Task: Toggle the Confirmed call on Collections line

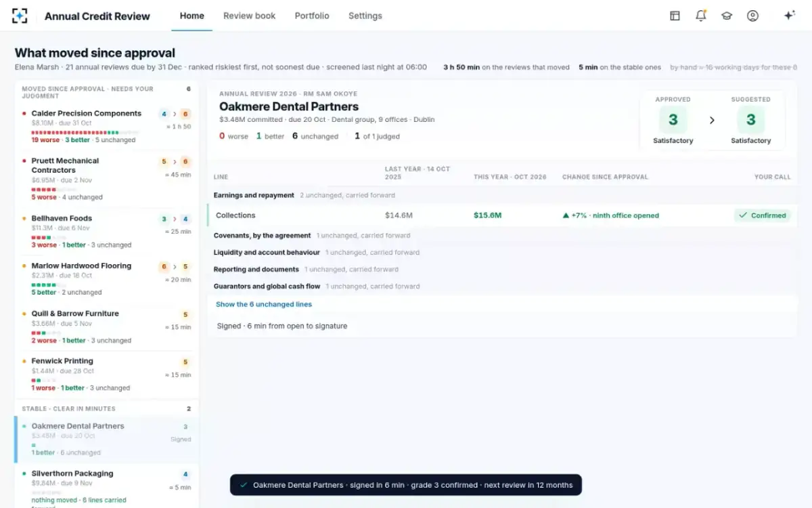Action: tap(762, 215)
